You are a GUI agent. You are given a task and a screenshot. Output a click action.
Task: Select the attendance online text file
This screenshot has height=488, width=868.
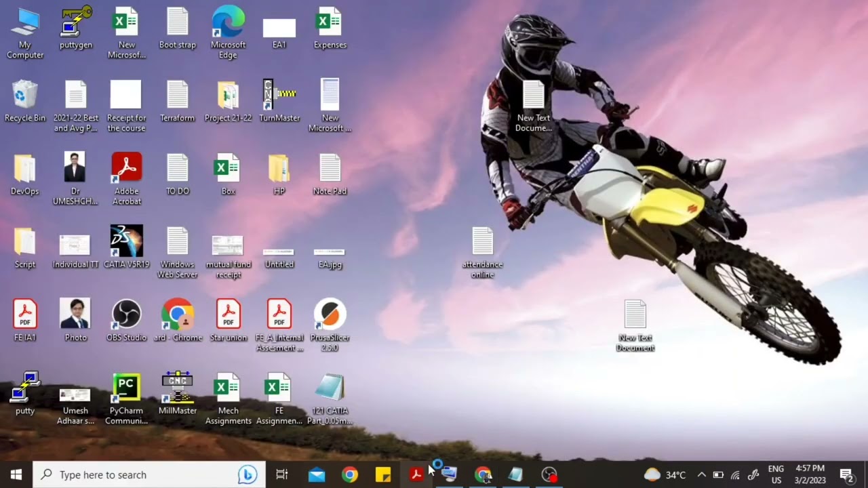point(483,252)
